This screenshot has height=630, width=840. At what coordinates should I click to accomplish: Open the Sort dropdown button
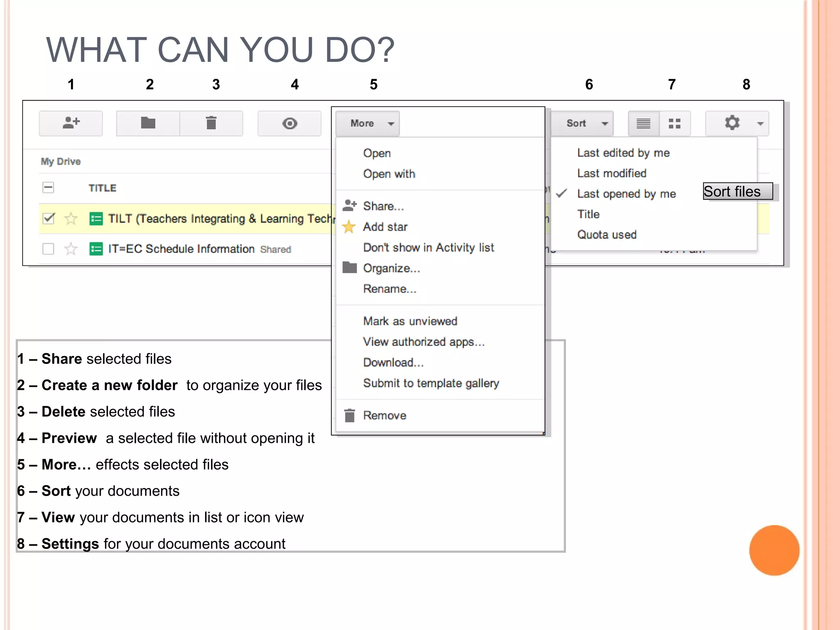[582, 123]
